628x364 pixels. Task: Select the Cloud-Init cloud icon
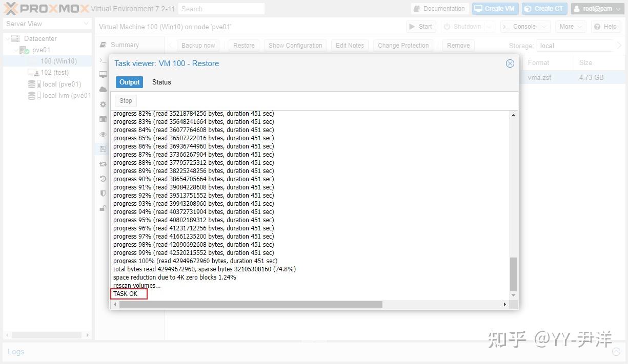click(103, 89)
